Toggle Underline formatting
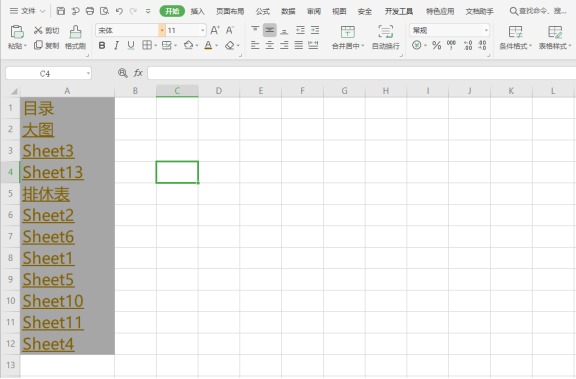576x379 pixels. point(131,46)
